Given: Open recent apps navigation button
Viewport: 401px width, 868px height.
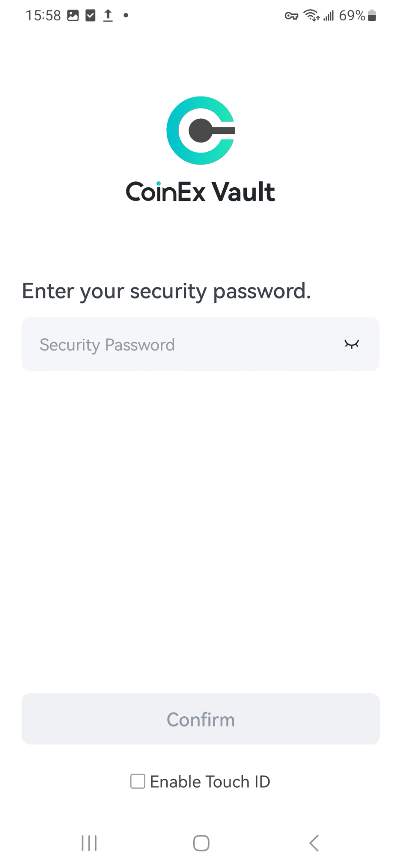Looking at the screenshot, I should [x=89, y=843].
